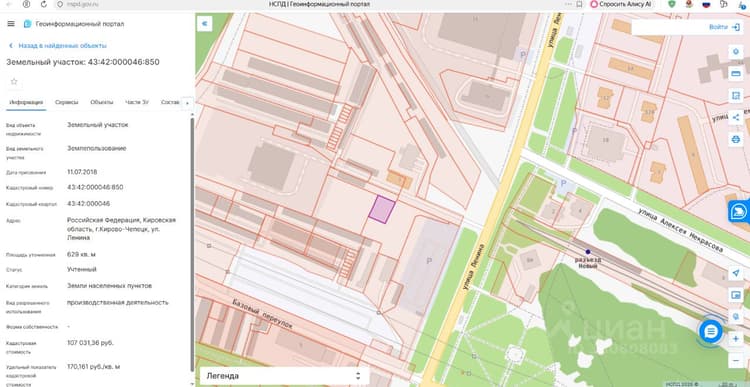750x387 pixels.
Task: Select the highlighted purple land parcel
Action: (x=382, y=210)
